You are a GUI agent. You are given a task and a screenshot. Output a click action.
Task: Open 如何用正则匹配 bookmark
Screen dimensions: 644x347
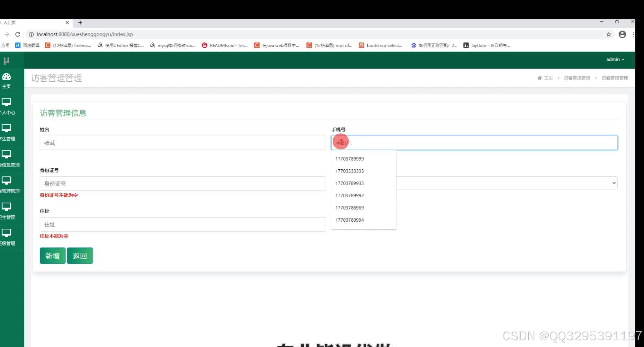tap(434, 45)
